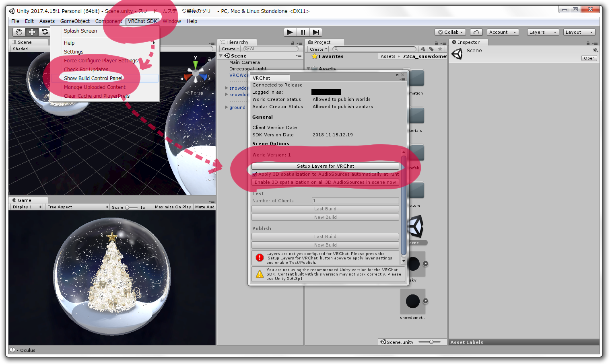Maximize the VRChat floating window
610x364 pixels.
click(x=397, y=75)
